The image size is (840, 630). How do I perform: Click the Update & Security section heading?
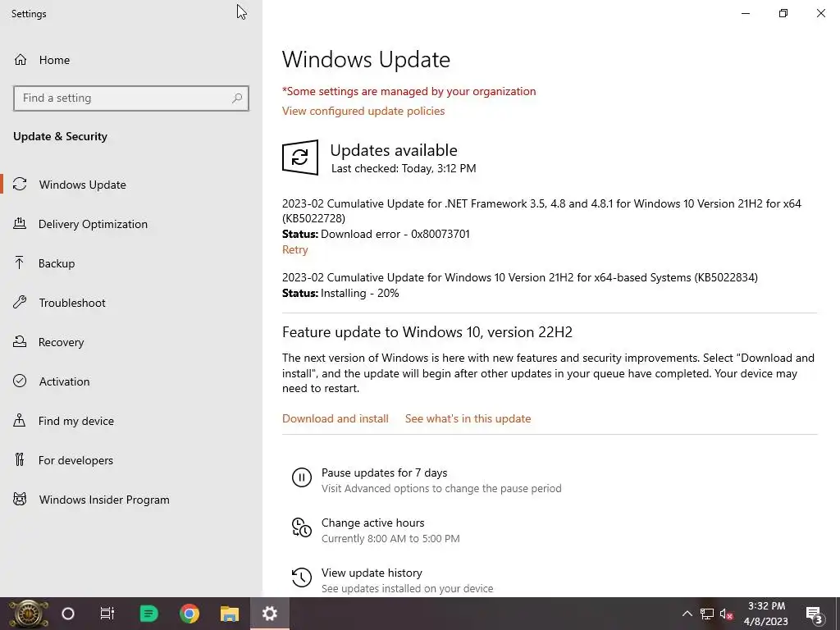(60, 136)
